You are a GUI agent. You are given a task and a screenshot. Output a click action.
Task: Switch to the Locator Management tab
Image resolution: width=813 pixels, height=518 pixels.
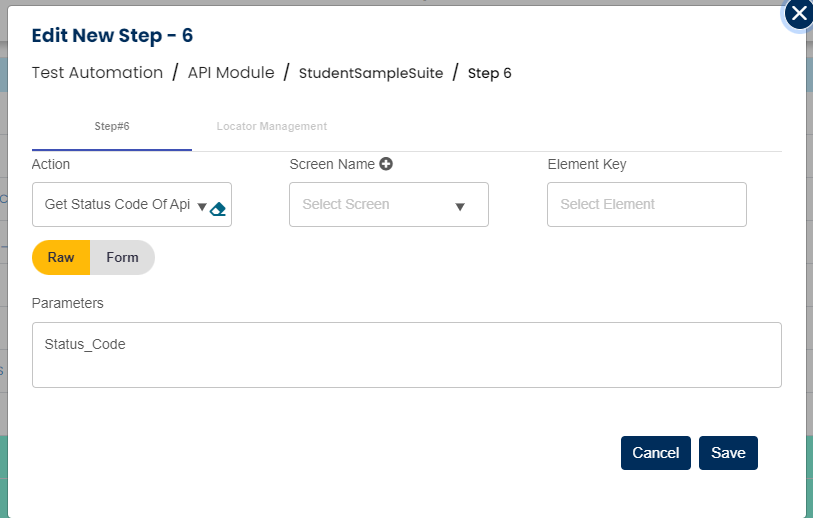coord(271,127)
